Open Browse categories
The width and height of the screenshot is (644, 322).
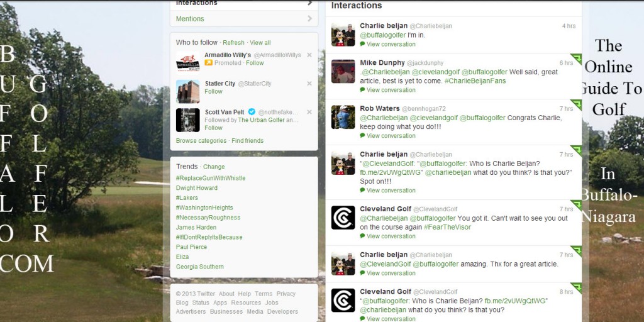(x=201, y=140)
